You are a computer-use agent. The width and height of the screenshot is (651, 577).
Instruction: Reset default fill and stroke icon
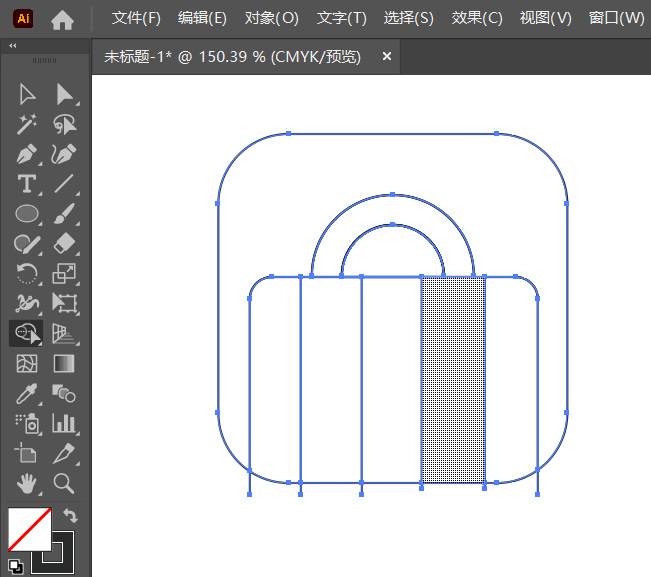pyautogui.click(x=16, y=566)
